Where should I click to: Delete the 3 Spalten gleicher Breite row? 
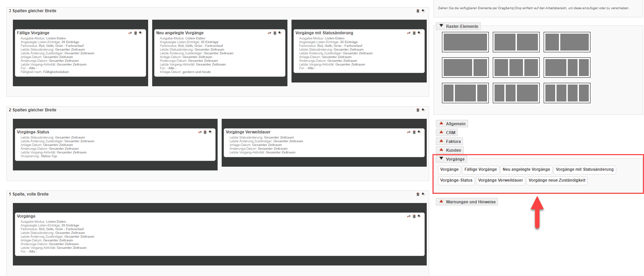(418, 11)
